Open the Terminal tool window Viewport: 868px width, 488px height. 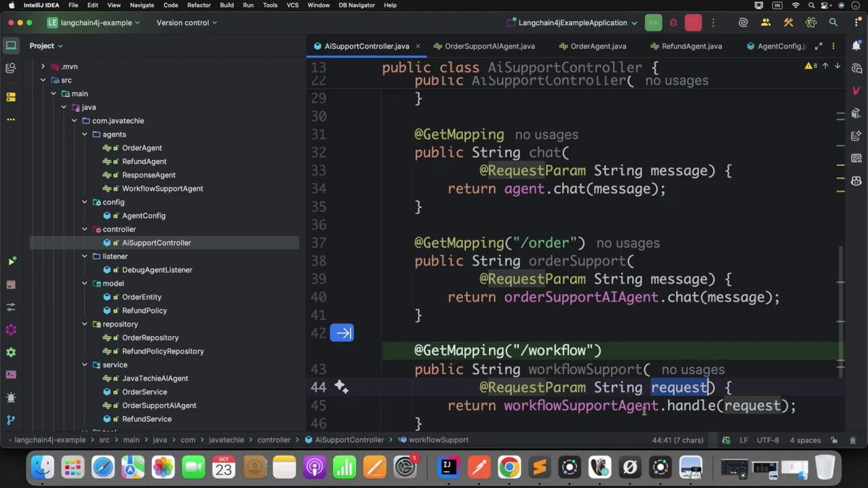[11, 375]
